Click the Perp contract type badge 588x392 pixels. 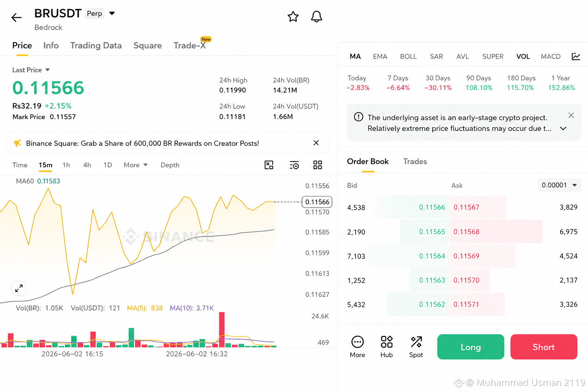coord(95,13)
